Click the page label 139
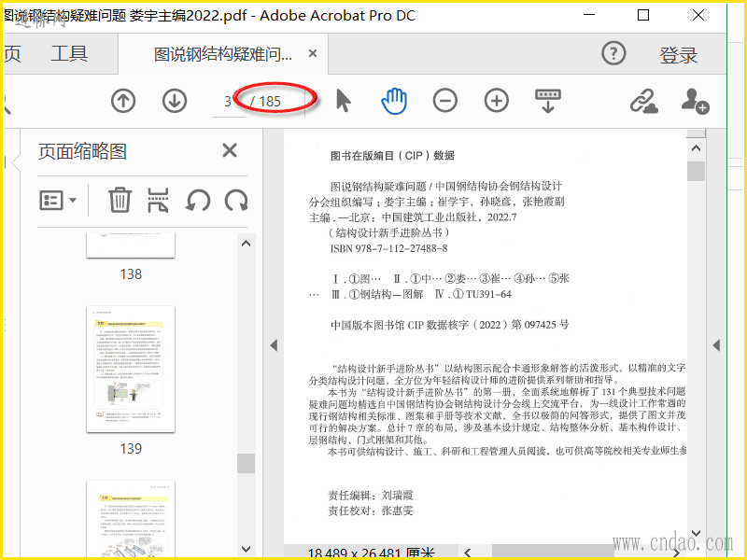The width and height of the screenshot is (747, 560). point(131,449)
